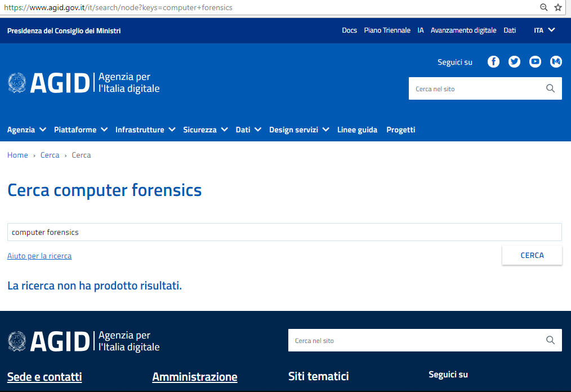
Task: Click the footer search magnifier icon
Action: (x=550, y=340)
